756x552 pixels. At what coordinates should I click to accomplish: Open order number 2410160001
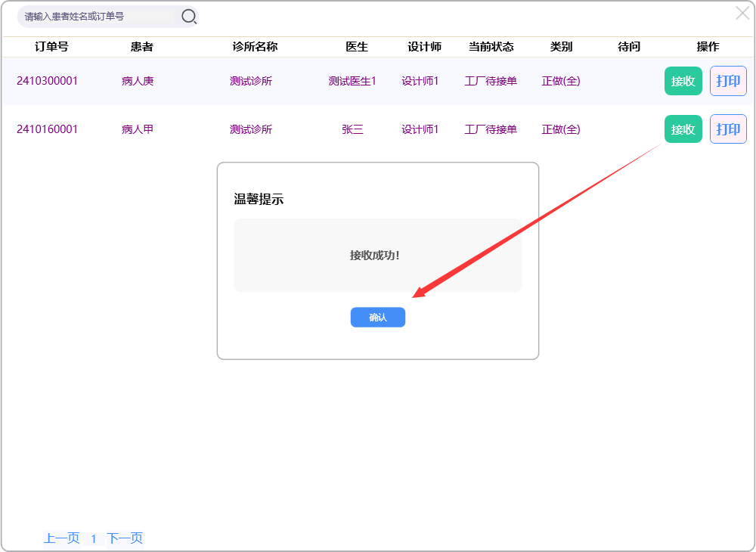pyautogui.click(x=47, y=129)
